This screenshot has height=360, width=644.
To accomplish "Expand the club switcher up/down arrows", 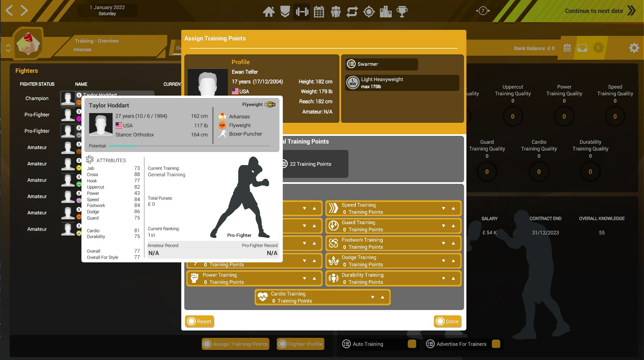I will pos(8,48).
